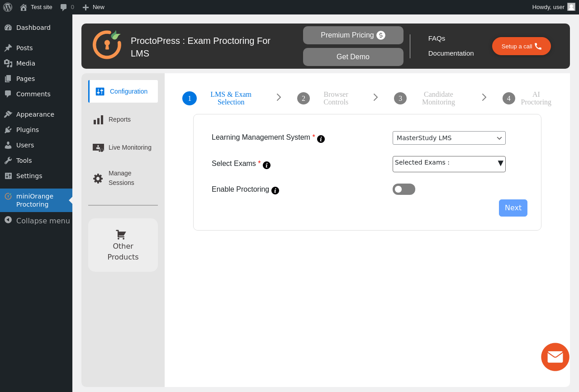Viewport: 579px width, 392px height.
Task: Open the Test site home icon
Action: pyautogui.click(x=24, y=7)
